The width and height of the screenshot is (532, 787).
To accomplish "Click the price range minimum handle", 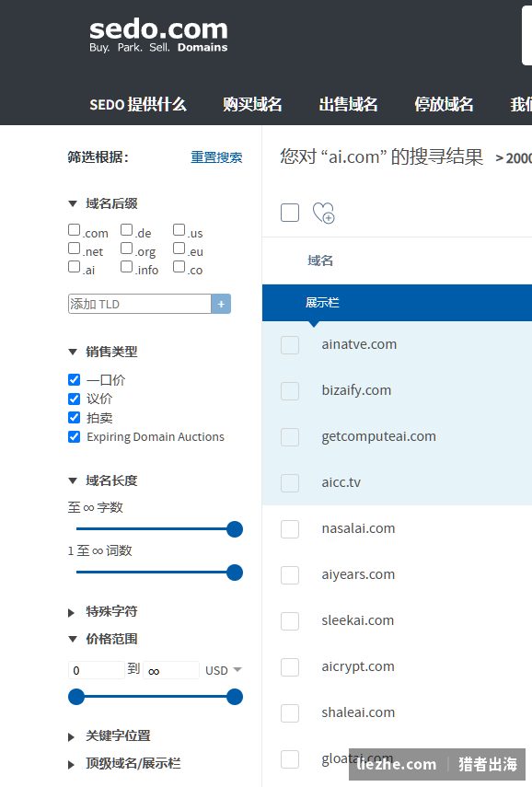I will 76,697.
